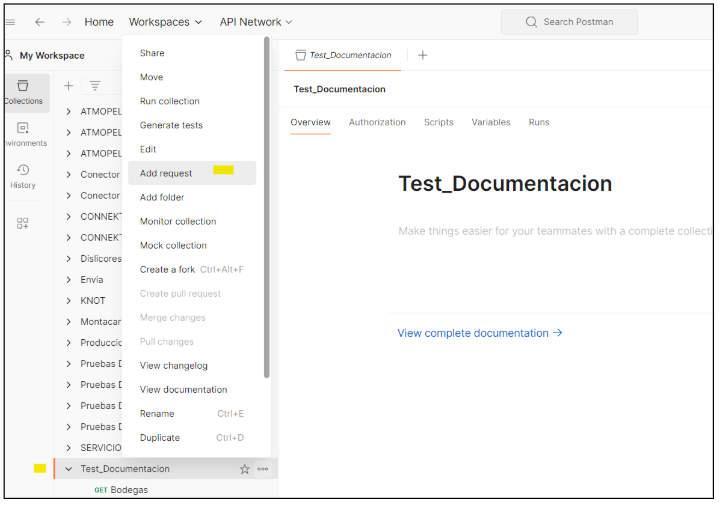Go back with the left arrow
721x505 pixels.
pyautogui.click(x=40, y=22)
